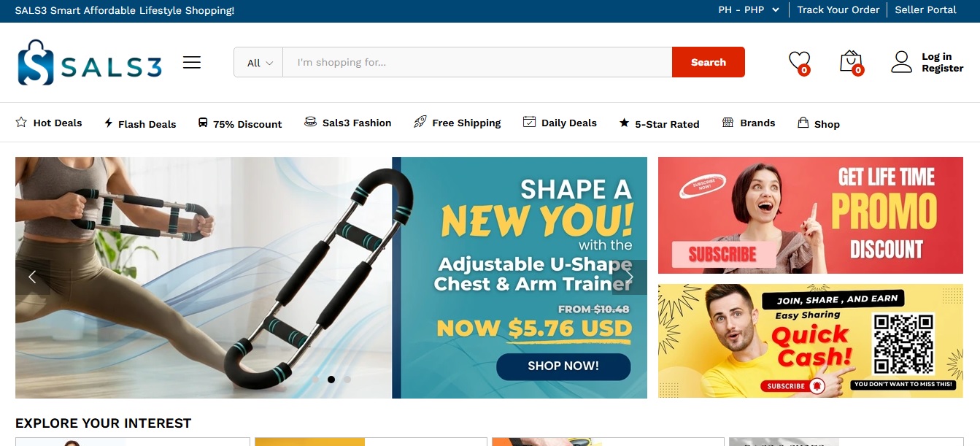Select the Free Shipping menu item

coord(458,123)
